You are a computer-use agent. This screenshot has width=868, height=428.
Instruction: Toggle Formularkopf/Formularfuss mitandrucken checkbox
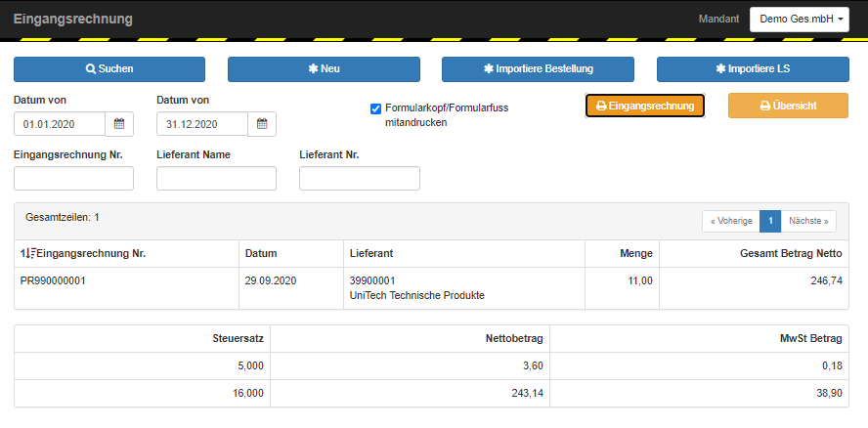pos(376,108)
